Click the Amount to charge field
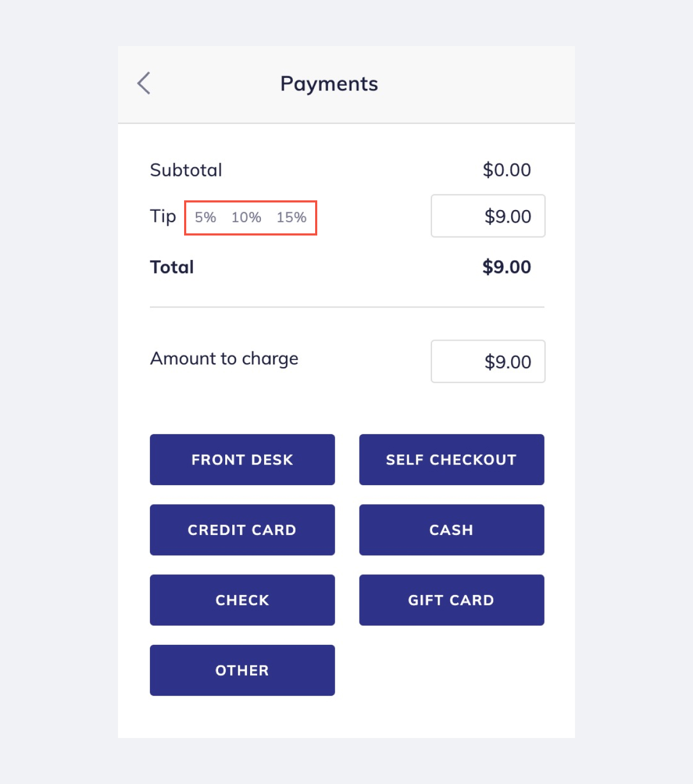Screen dimensions: 693x784 [x=487, y=361]
